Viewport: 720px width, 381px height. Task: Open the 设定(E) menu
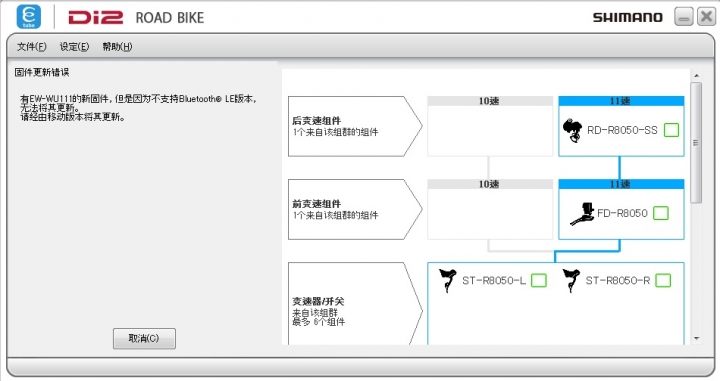pyautogui.click(x=74, y=46)
